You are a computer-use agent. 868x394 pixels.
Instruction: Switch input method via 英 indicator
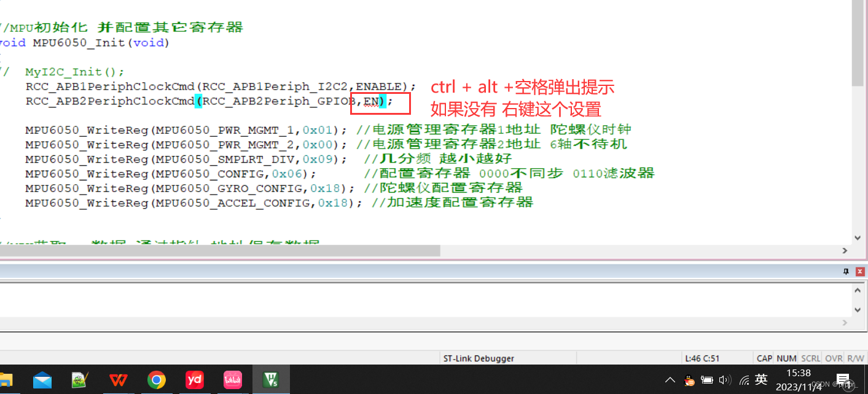[x=761, y=379]
